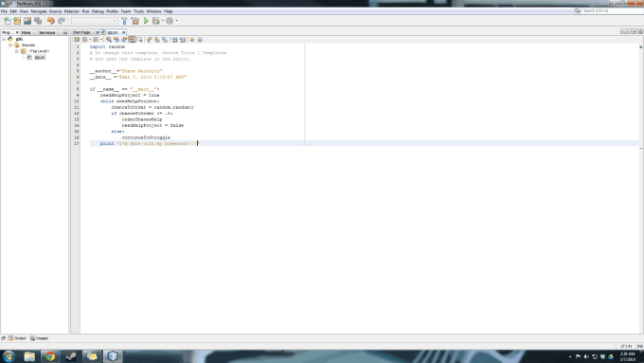Screen dimensions: 644x363
Task: Click the Source view icon in the editor toolbar
Action: coord(77,40)
